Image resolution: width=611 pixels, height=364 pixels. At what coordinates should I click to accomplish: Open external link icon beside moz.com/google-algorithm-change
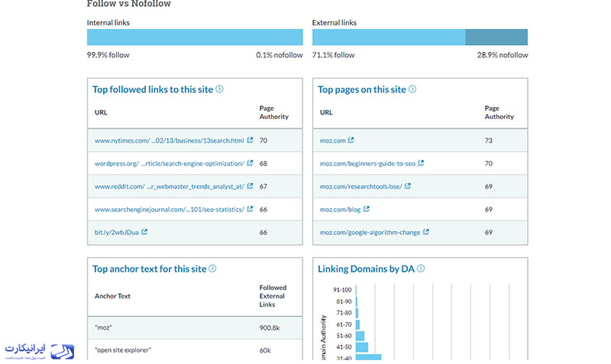(x=426, y=232)
